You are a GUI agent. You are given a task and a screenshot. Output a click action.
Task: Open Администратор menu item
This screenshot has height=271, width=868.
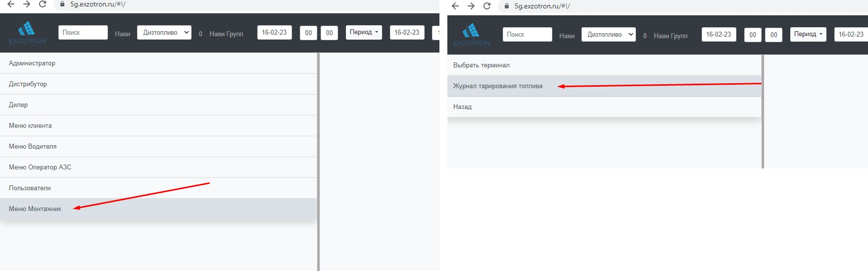(x=158, y=63)
